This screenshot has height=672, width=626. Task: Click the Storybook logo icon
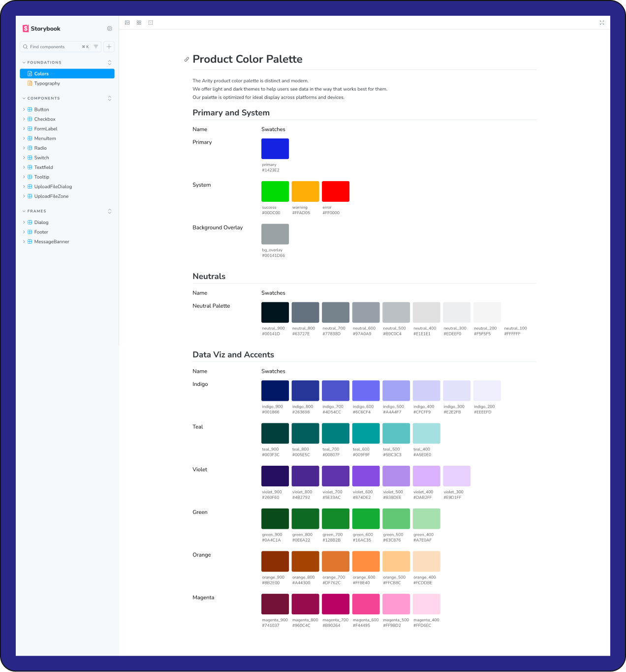25,29
